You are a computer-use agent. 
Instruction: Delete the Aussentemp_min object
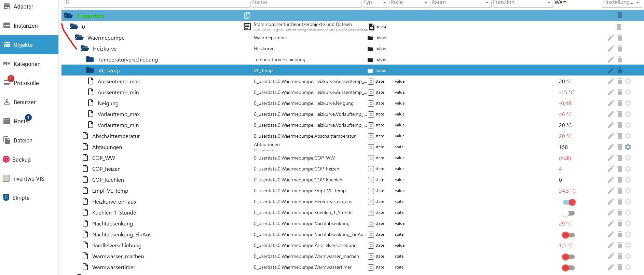pyautogui.click(x=619, y=92)
